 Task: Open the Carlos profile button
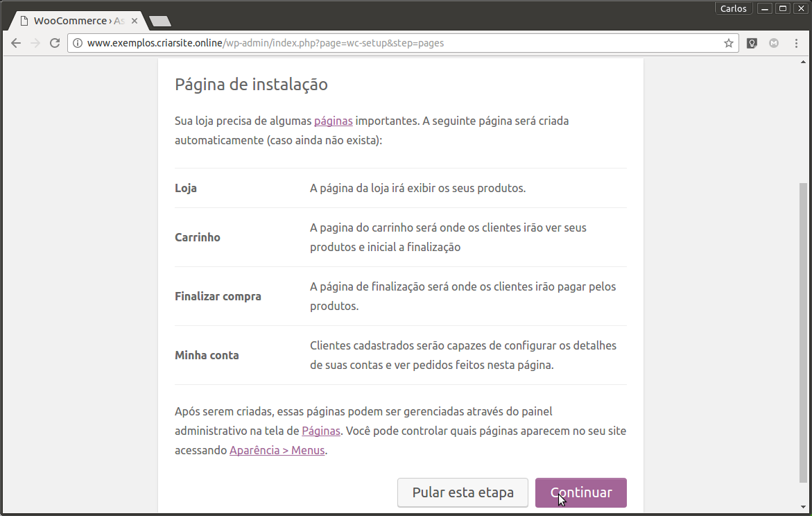coord(733,8)
